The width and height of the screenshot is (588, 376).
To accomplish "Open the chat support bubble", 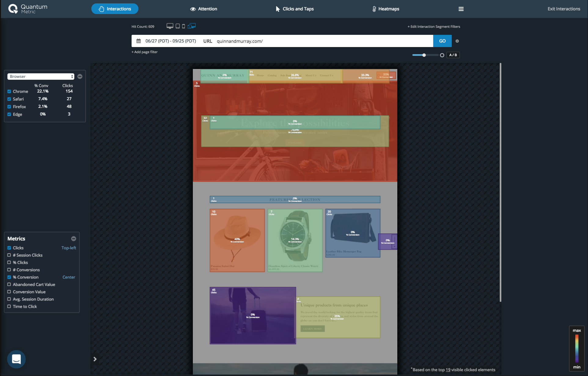I will pos(16,359).
